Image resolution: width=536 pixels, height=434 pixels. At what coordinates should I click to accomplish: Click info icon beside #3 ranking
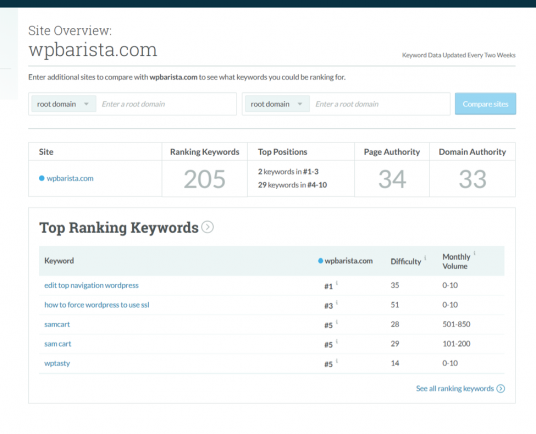(337, 302)
